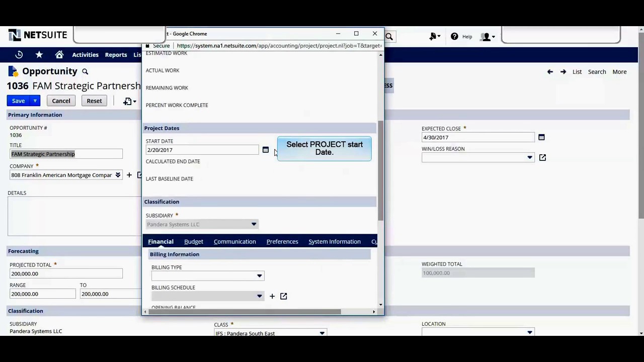
Task: Add new Company plus icon
Action: click(x=129, y=175)
